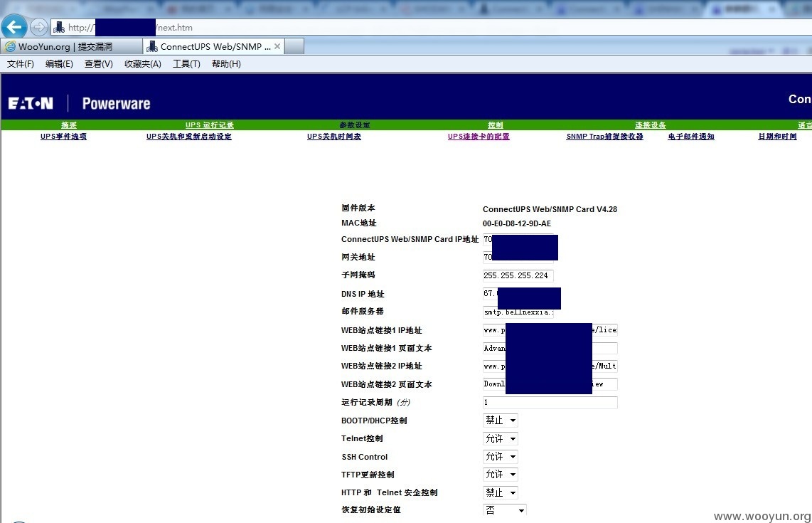Open the 查看(V) menu

(98, 64)
